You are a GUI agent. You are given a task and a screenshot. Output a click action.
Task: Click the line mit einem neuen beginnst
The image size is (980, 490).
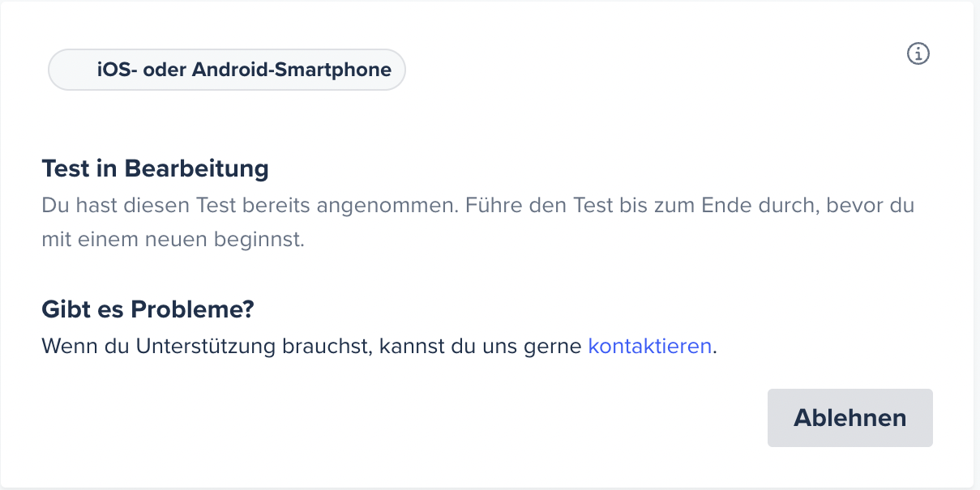pos(173,241)
